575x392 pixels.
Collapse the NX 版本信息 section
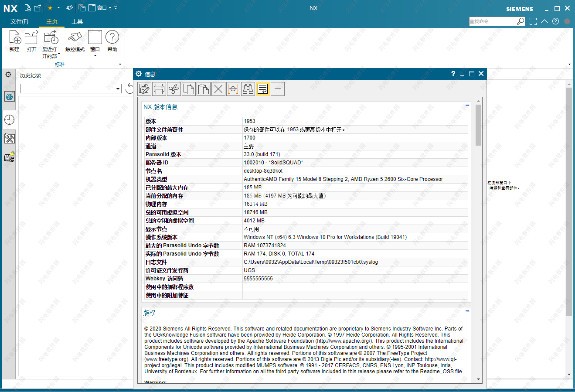coord(467,105)
